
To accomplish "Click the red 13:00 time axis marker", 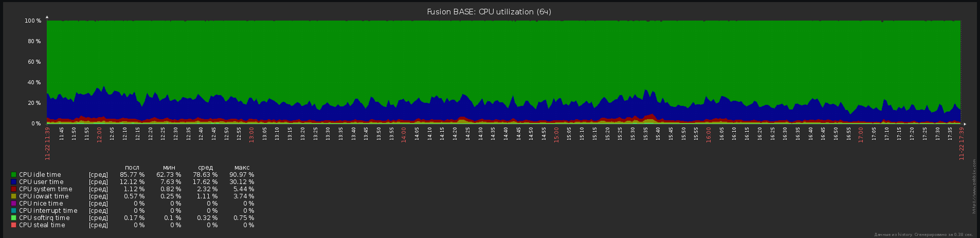I will [x=251, y=135].
